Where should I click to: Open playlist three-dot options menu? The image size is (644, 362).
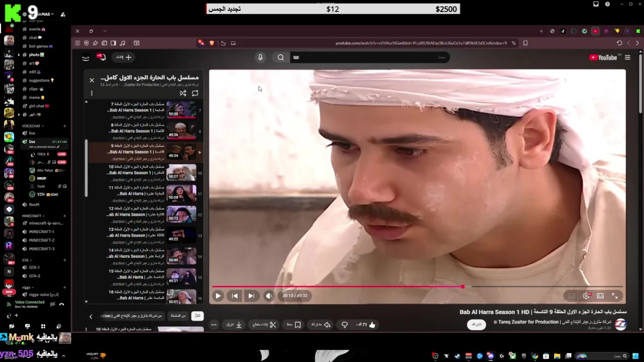(x=92, y=93)
